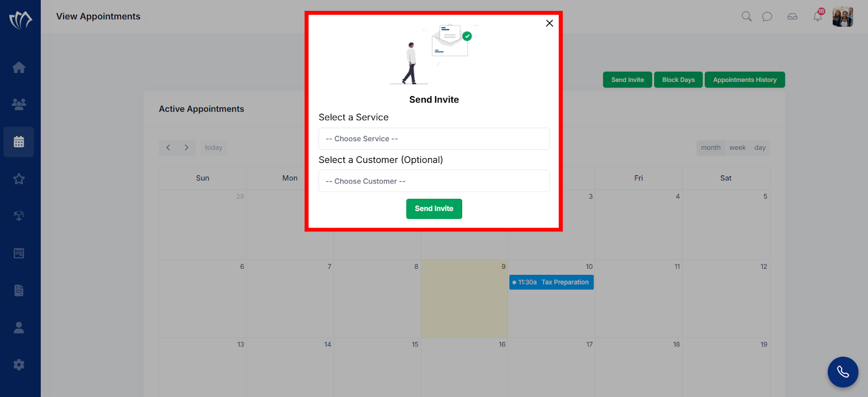Click the Sat column header
The height and width of the screenshot is (397, 868).
(726, 178)
